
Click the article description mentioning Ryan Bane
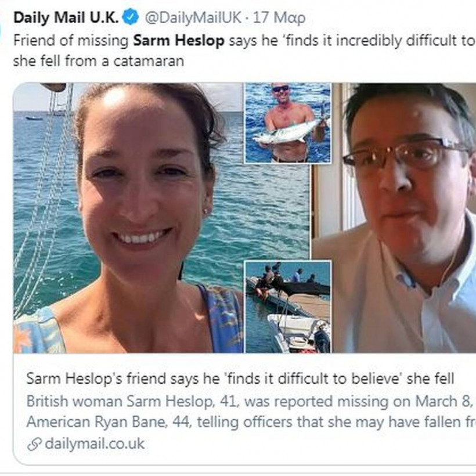click(x=251, y=412)
